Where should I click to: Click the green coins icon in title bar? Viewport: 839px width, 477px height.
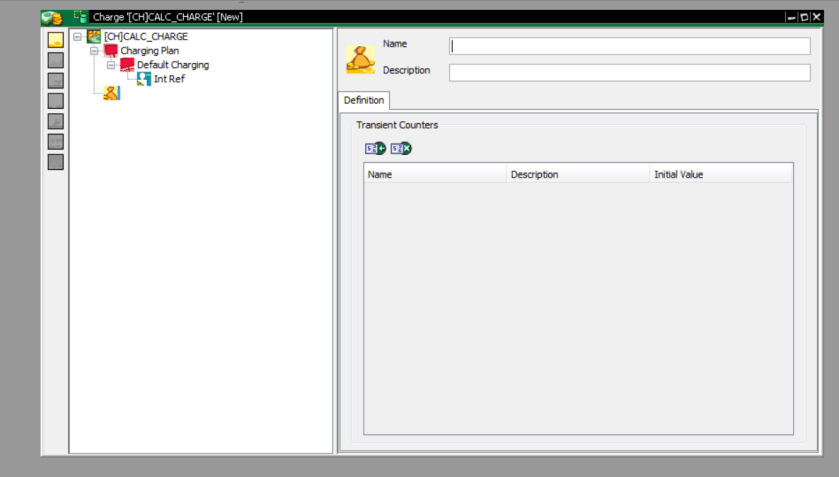pos(52,18)
